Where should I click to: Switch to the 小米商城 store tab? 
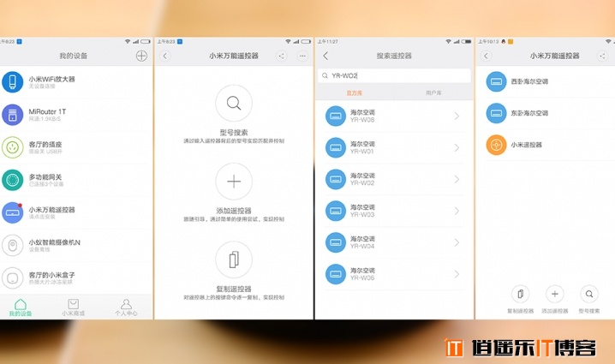[74, 307]
